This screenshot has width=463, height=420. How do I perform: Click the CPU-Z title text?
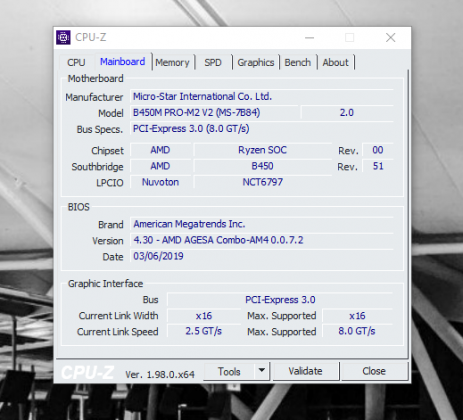[x=91, y=37]
